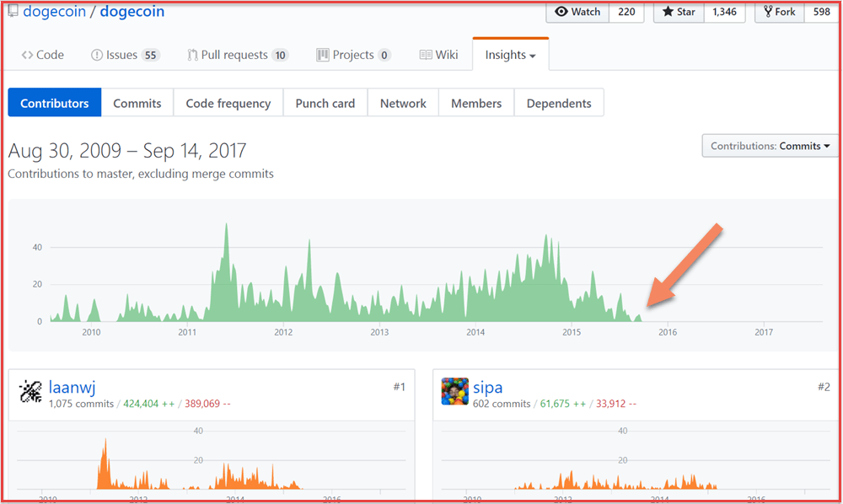The width and height of the screenshot is (843, 504).
Task: Open the Contributions: Commits dropdown
Action: pos(770,146)
